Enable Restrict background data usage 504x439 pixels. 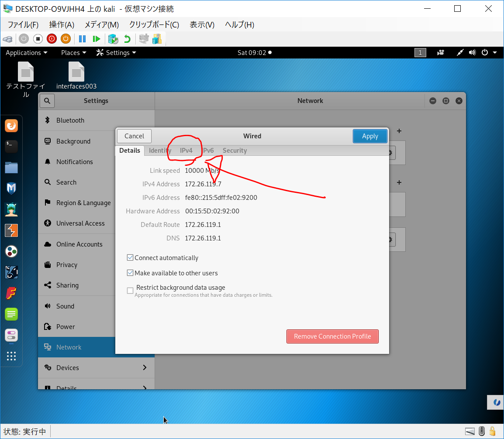pyautogui.click(x=130, y=291)
